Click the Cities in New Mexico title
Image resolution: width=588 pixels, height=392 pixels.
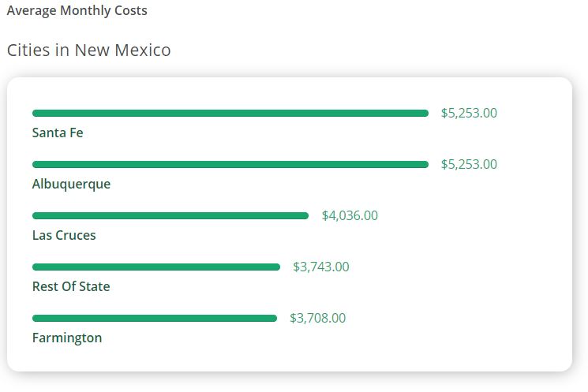tap(89, 50)
